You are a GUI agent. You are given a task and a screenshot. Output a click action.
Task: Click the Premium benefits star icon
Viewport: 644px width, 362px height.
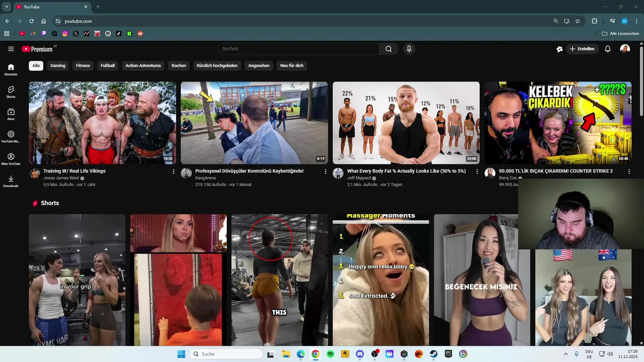coord(559,49)
